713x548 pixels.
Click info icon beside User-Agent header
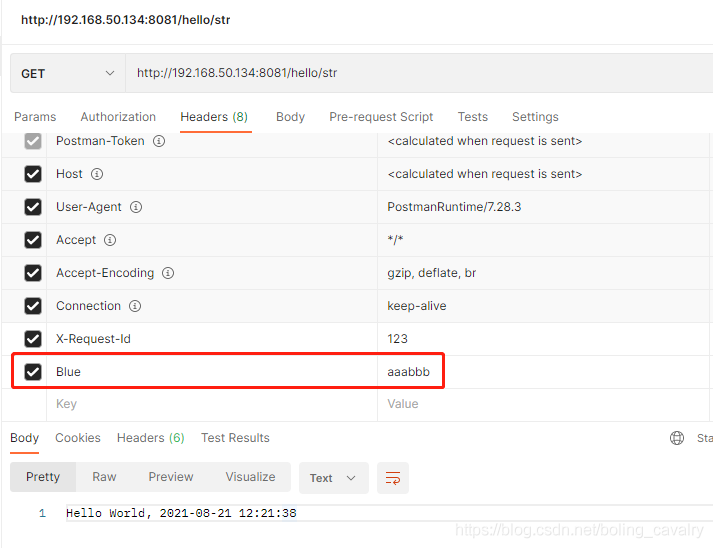[136, 207]
